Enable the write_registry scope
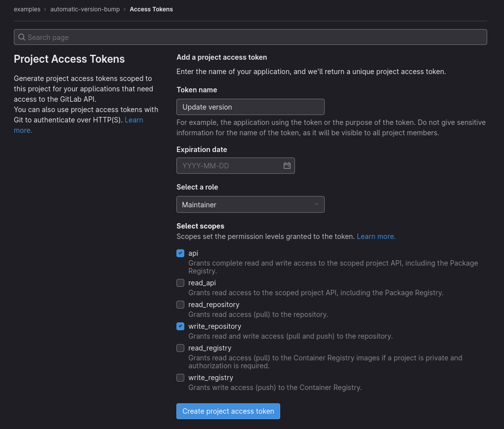 [180, 378]
